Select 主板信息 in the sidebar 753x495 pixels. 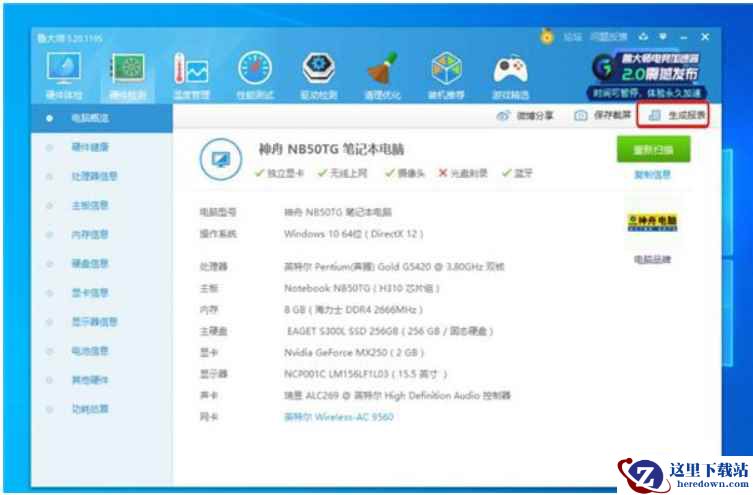click(x=90, y=205)
